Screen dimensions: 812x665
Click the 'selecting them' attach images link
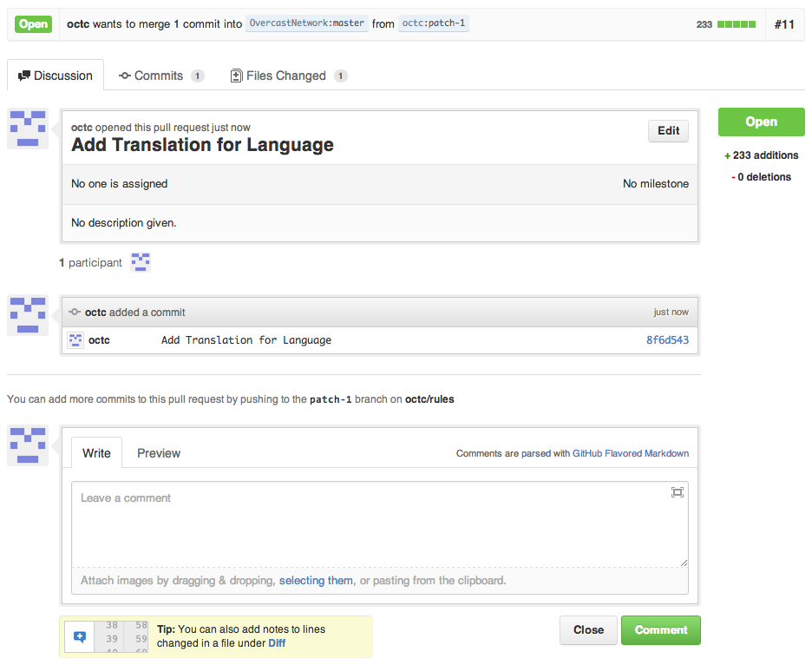pos(316,581)
